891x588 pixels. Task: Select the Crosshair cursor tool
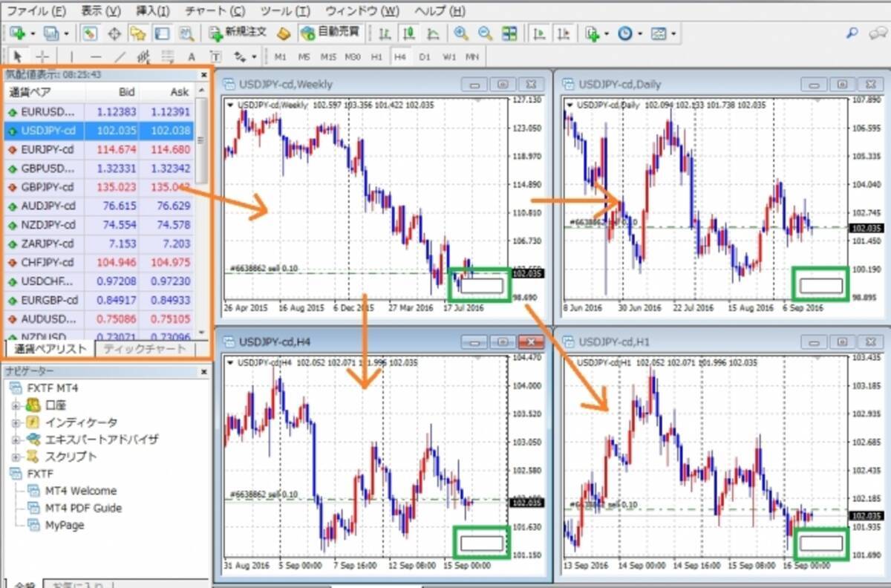(x=43, y=57)
